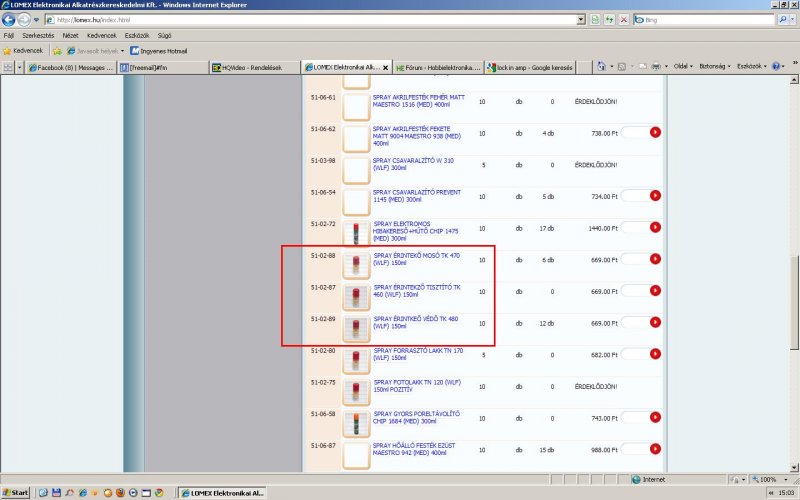
Task: Switch to the Facebook Messages tab
Action: point(71,67)
